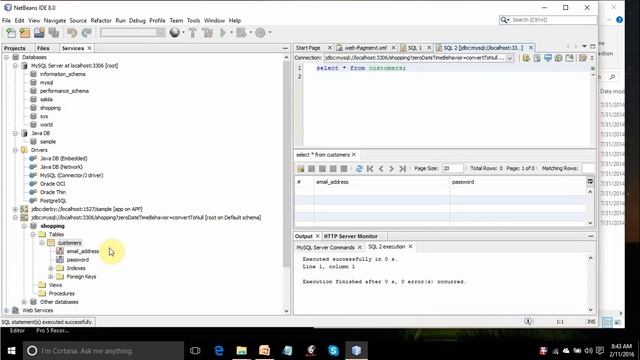Image resolution: width=640 pixels, height=360 pixels.
Task: Go to the next results page
Action: [391, 169]
